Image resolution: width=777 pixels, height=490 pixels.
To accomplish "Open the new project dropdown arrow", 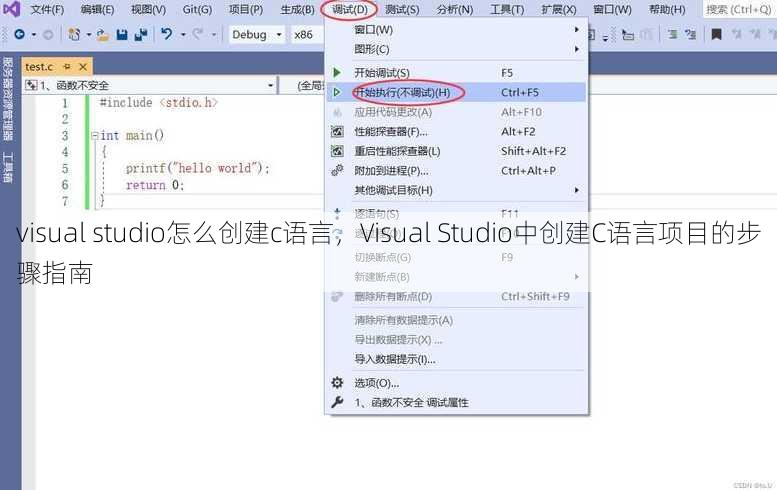I will pyautogui.click(x=89, y=35).
